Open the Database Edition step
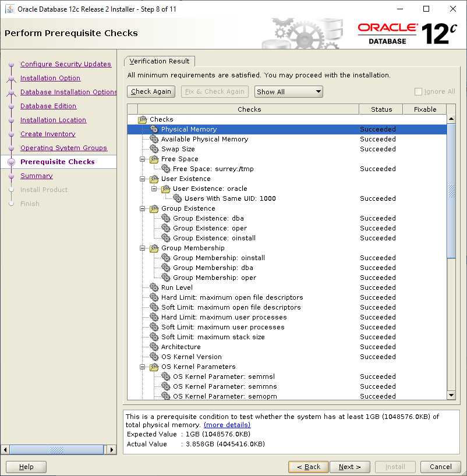Viewport: 467px width, 476px height. (48, 106)
